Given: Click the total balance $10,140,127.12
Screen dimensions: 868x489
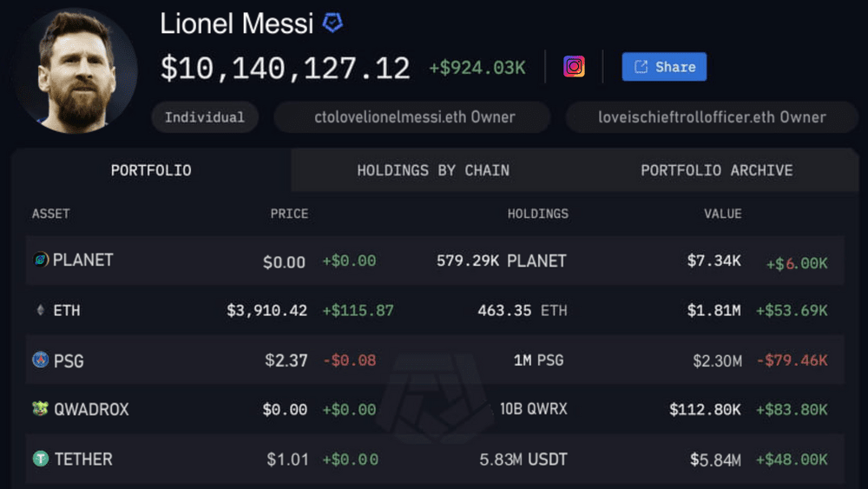Looking at the screenshot, I should tap(286, 69).
